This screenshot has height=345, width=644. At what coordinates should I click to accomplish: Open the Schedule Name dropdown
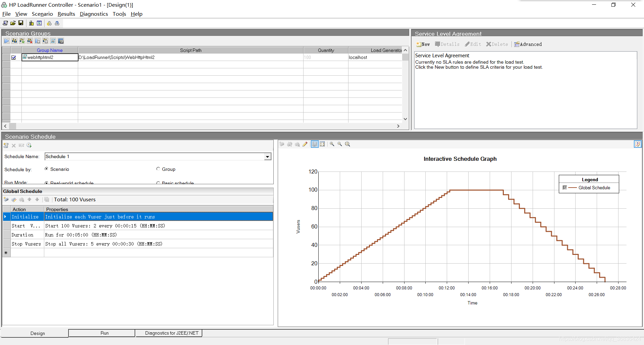[267, 157]
